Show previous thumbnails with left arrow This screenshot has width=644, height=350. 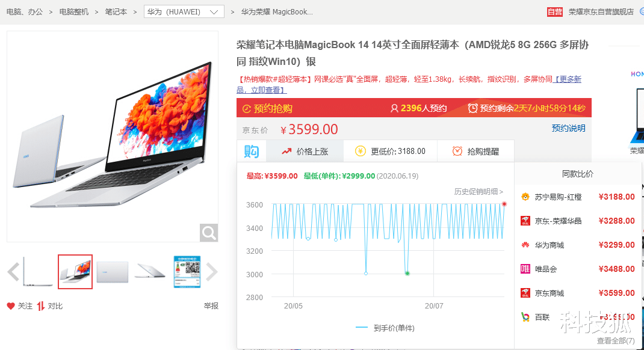click(x=14, y=272)
